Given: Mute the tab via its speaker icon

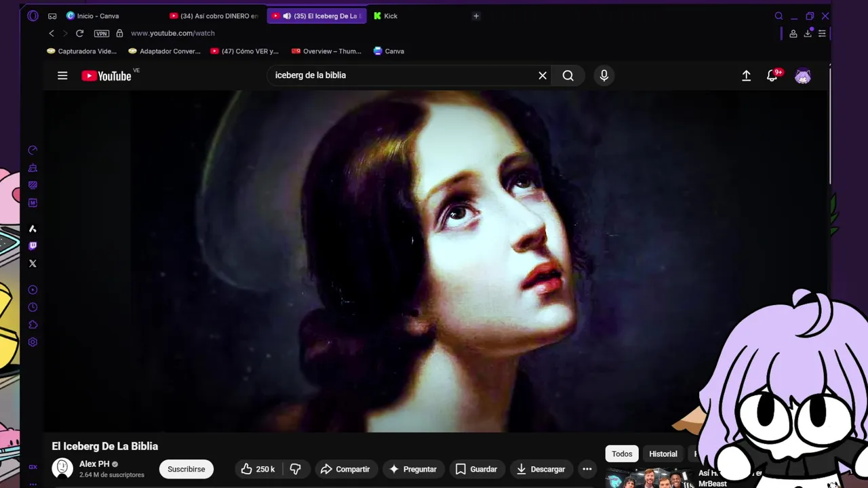Looking at the screenshot, I should 287,16.
